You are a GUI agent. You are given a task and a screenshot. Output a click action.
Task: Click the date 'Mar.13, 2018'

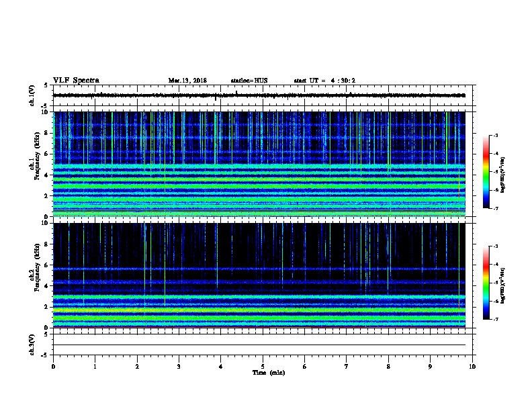(187, 81)
